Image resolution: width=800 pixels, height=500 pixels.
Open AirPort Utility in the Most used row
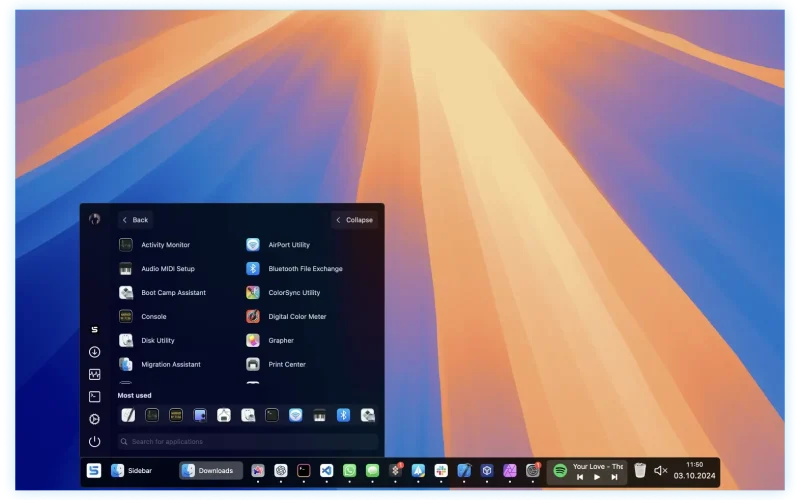[x=296, y=415]
